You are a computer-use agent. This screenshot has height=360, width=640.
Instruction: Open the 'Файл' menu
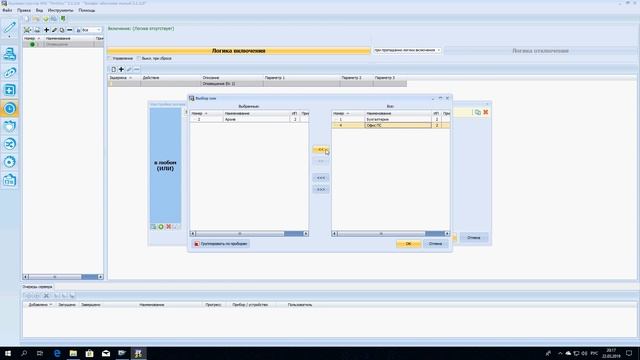pyautogui.click(x=7, y=10)
